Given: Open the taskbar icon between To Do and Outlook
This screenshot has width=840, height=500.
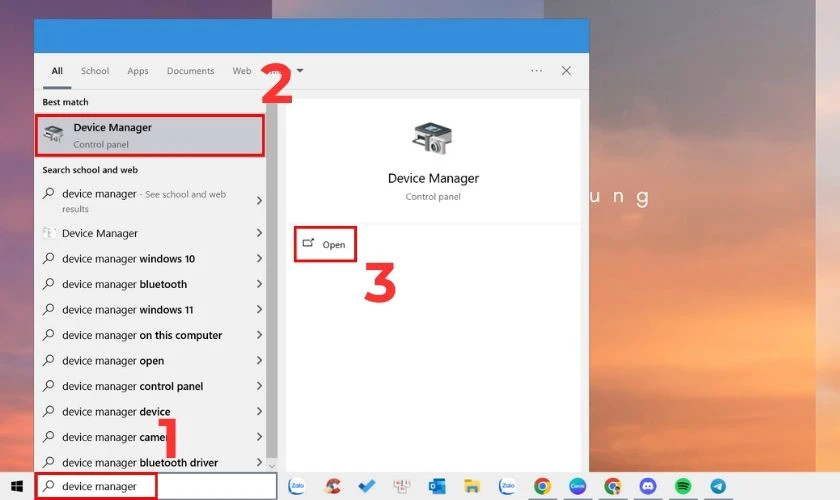Looking at the screenshot, I should coord(402,486).
